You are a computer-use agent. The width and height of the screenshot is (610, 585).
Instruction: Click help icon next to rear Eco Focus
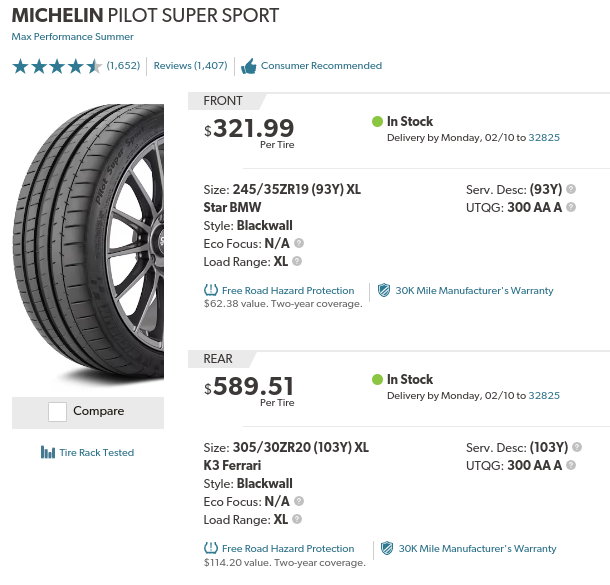point(299,501)
